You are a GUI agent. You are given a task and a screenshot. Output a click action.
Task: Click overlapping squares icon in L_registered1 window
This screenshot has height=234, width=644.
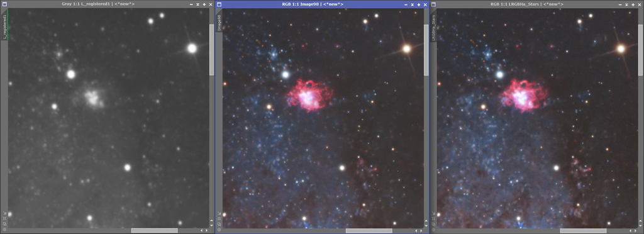4,224
